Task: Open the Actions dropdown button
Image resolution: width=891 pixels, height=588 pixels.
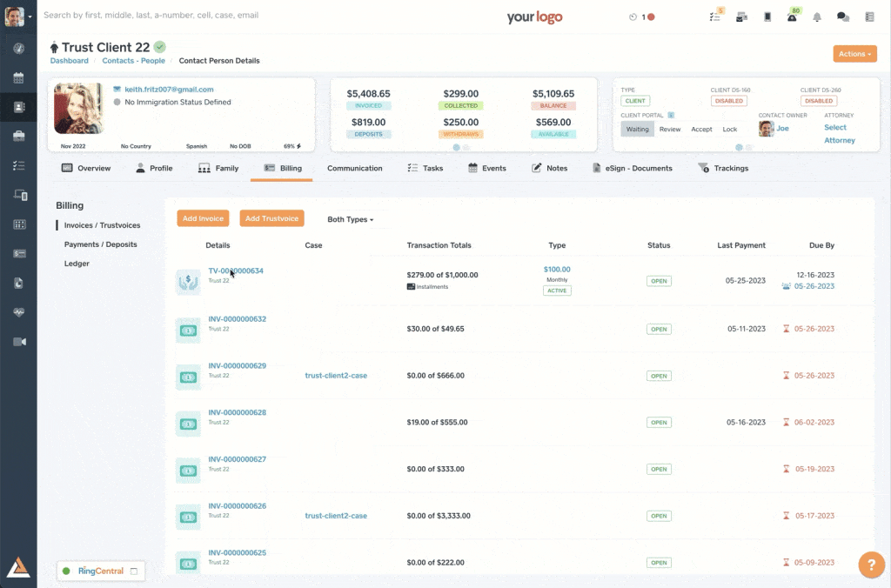Action: point(854,54)
